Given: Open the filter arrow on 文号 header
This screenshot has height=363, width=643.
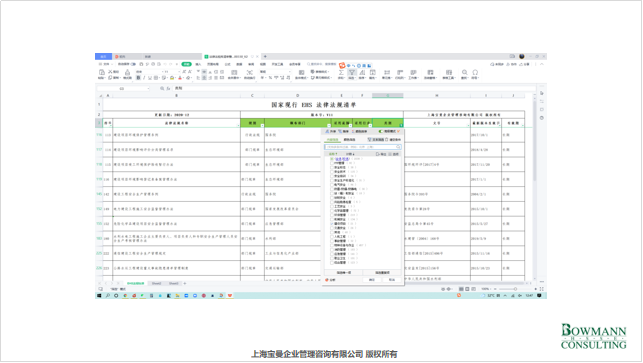Looking at the screenshot, I should point(468,125).
